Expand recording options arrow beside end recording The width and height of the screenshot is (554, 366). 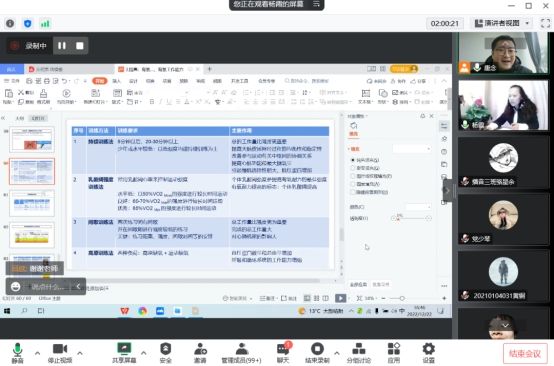tap(336, 353)
